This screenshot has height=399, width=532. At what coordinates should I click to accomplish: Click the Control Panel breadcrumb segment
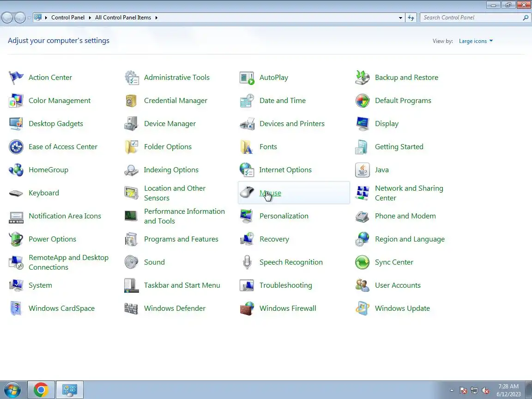pyautogui.click(x=68, y=18)
